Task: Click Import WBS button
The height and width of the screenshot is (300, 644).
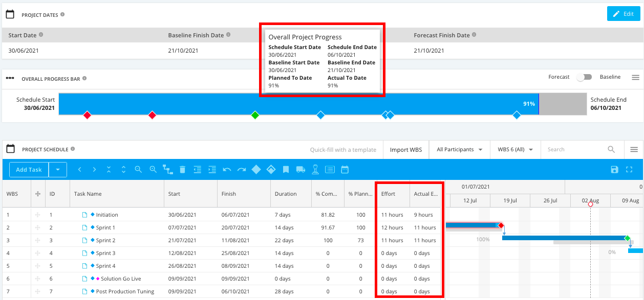Action: click(x=406, y=149)
